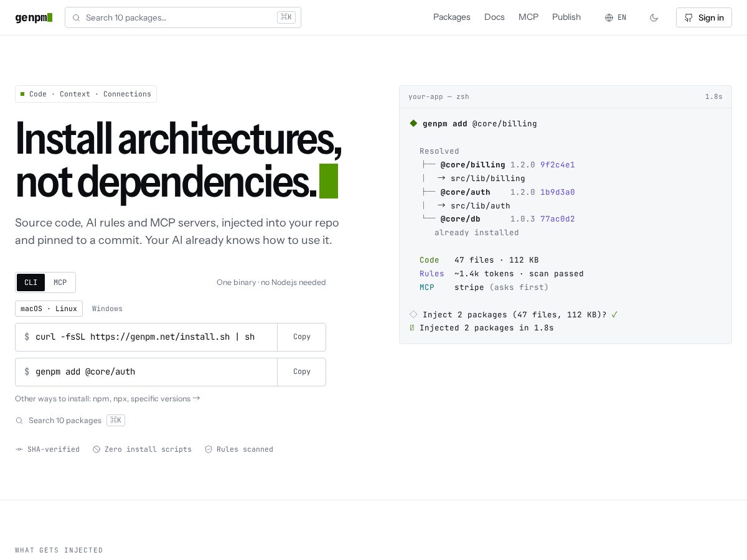Viewport: 747px width, 560px height.
Task: Click the globe icon next to EN
Action: [609, 17]
